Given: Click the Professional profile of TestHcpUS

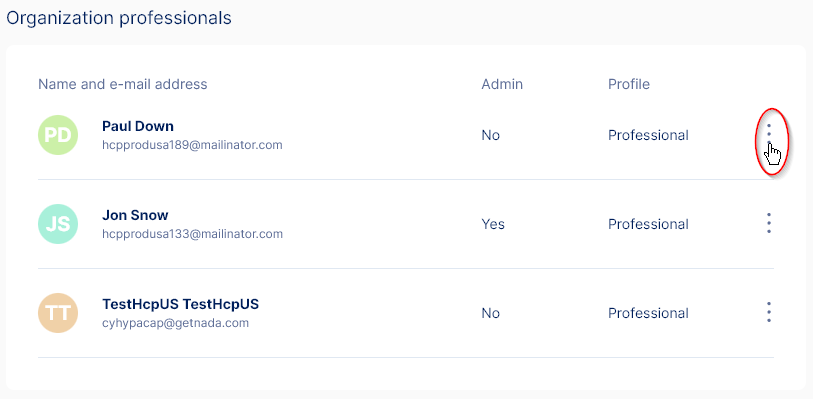Looking at the screenshot, I should pos(648,313).
